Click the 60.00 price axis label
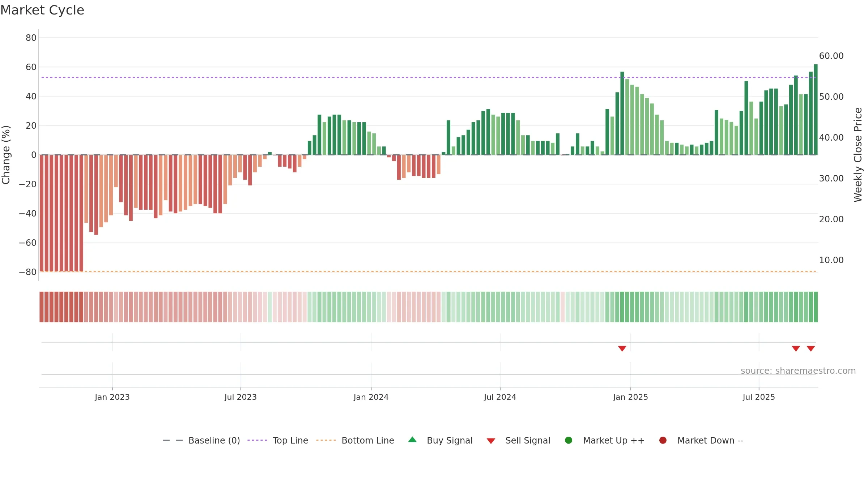The image size is (868, 488). point(831,56)
